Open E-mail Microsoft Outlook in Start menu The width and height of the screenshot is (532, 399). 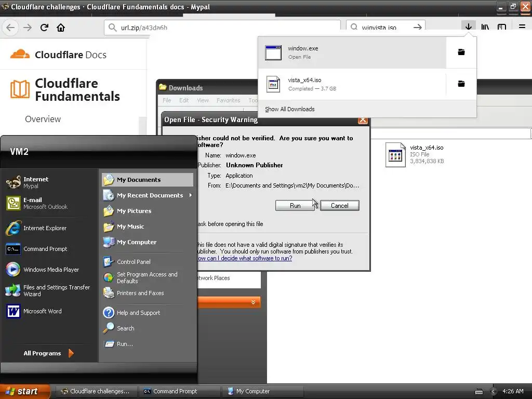point(49,203)
